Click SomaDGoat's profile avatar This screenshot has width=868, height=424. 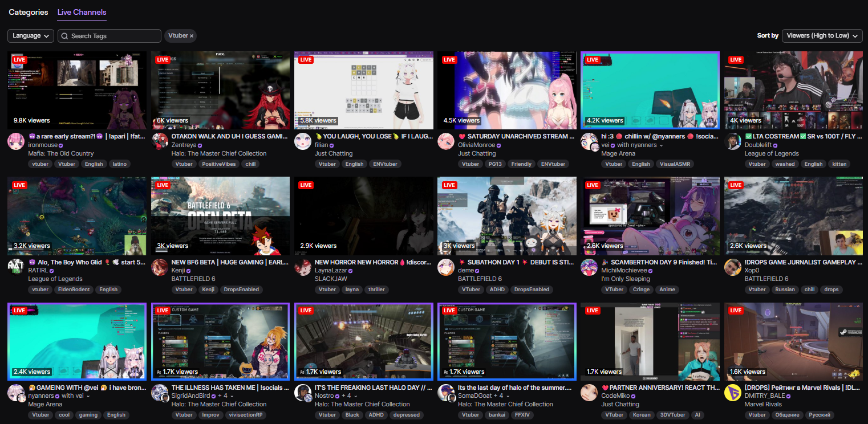coord(446,392)
